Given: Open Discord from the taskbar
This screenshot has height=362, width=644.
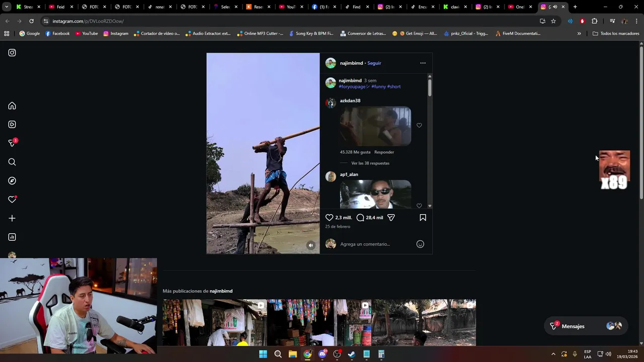Looking at the screenshot, I should (x=323, y=354).
